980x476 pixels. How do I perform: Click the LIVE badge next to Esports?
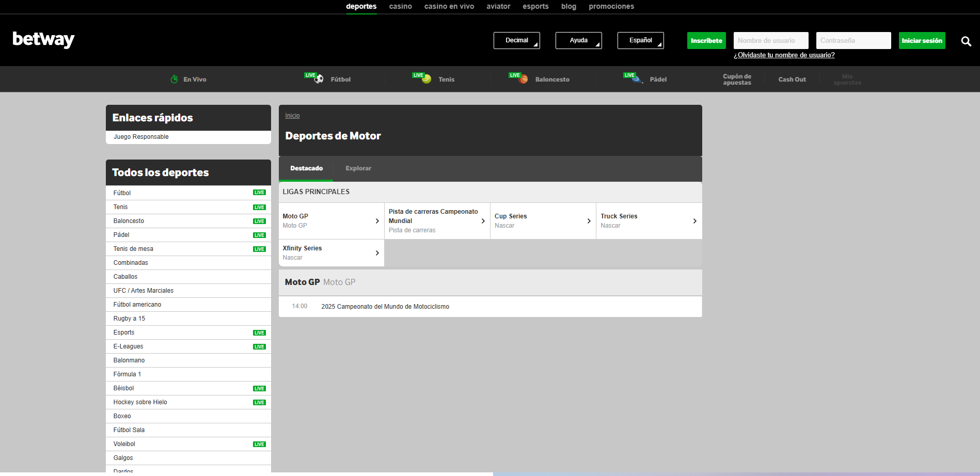point(259,333)
